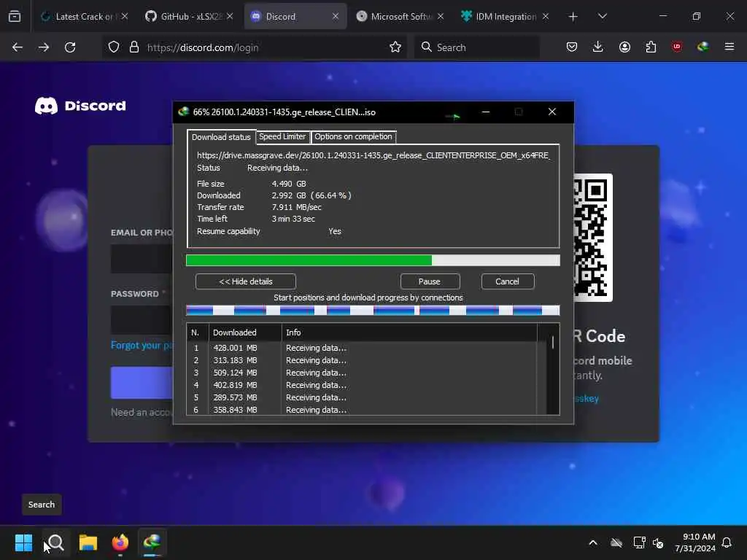Click the site padlock icon
747x560 pixels.
click(x=134, y=47)
